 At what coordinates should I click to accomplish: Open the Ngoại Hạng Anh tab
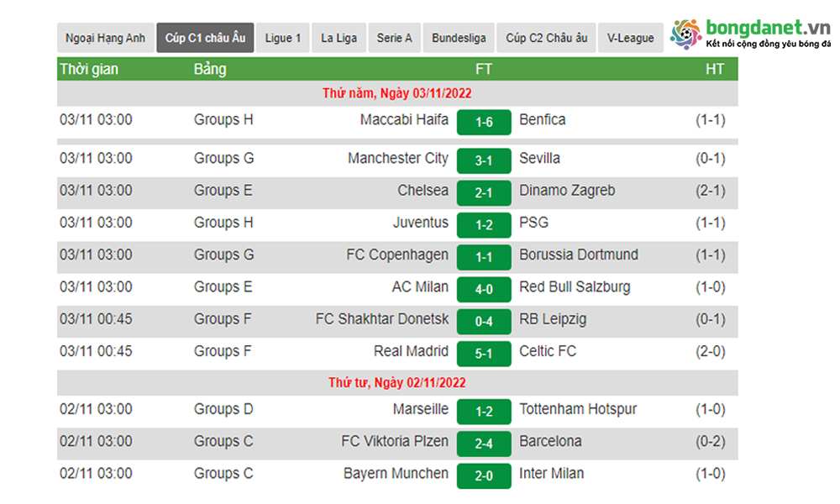click(106, 38)
